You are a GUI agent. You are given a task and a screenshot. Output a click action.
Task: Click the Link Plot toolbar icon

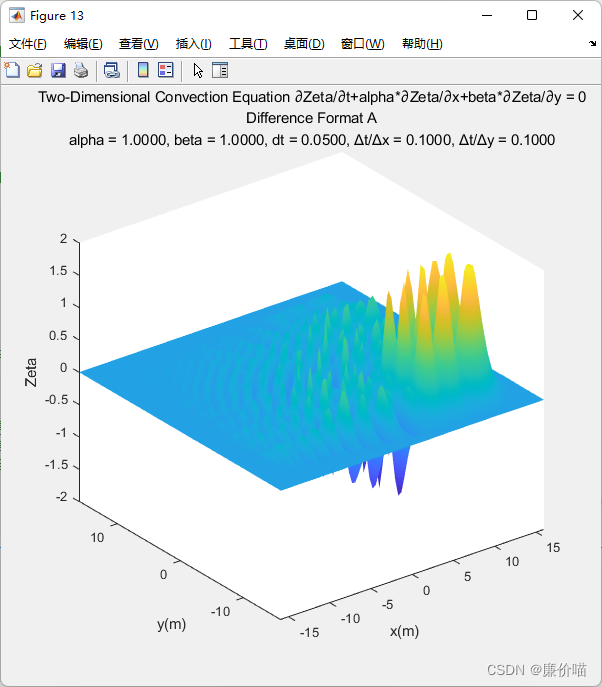point(112,70)
